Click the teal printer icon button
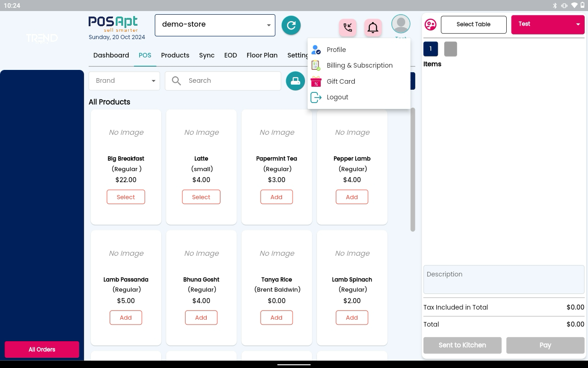Viewport: 588px width, 368px height. click(295, 81)
